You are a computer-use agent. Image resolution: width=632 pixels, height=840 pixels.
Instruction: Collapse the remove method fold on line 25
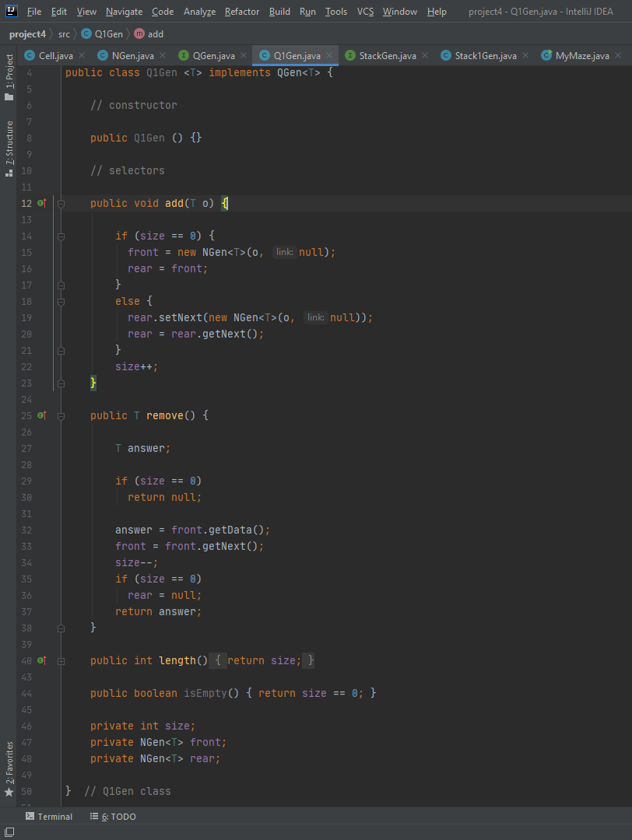click(61, 415)
